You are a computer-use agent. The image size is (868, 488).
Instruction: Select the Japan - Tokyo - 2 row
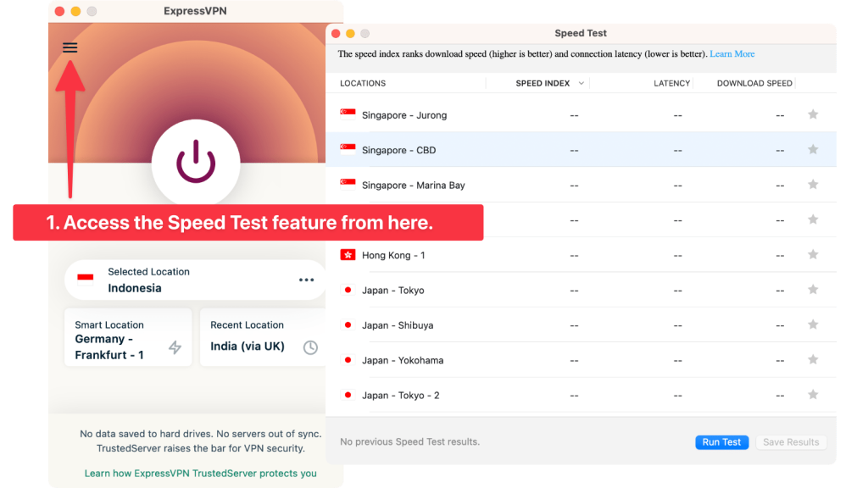(581, 395)
